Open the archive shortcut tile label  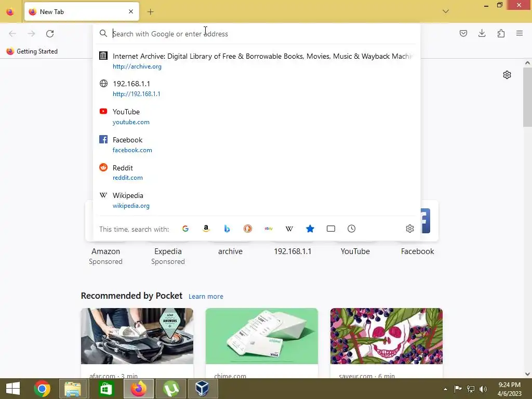point(230,251)
